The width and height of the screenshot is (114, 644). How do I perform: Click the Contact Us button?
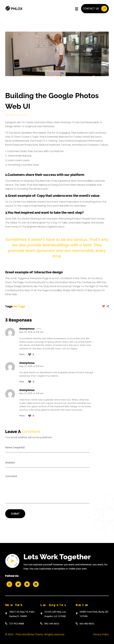tap(95, 8)
